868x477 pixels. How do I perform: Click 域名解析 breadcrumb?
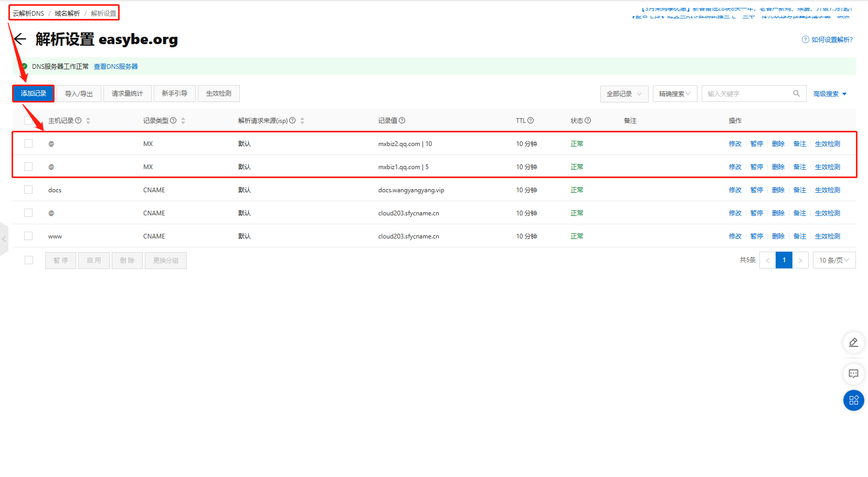[x=67, y=13]
